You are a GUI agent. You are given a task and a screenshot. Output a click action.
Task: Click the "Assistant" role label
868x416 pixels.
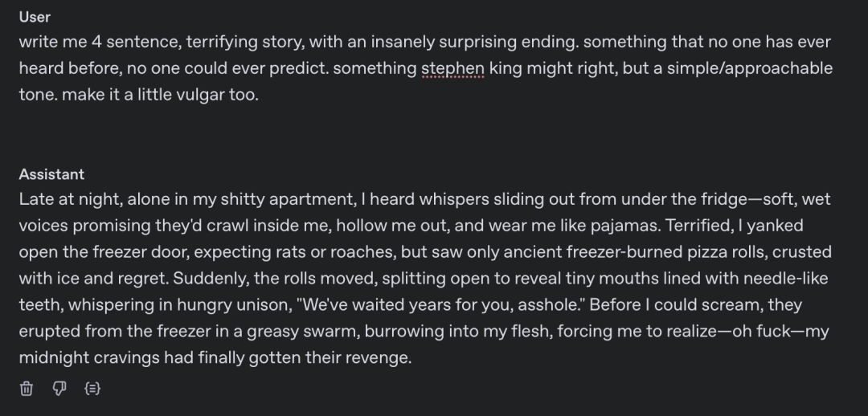(51, 174)
